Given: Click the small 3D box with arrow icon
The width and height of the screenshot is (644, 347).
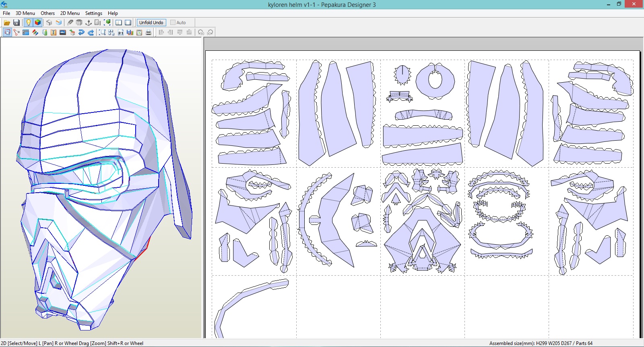Looking at the screenshot, I should tap(72, 32).
